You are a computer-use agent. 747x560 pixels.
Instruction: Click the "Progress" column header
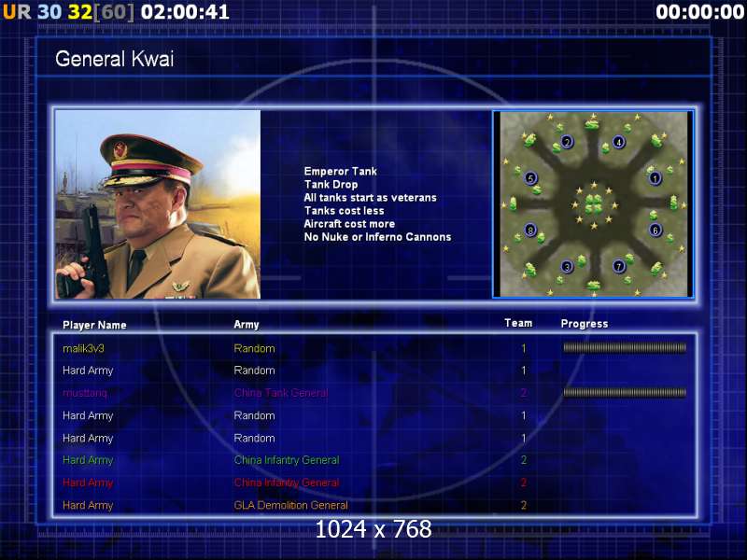(585, 324)
